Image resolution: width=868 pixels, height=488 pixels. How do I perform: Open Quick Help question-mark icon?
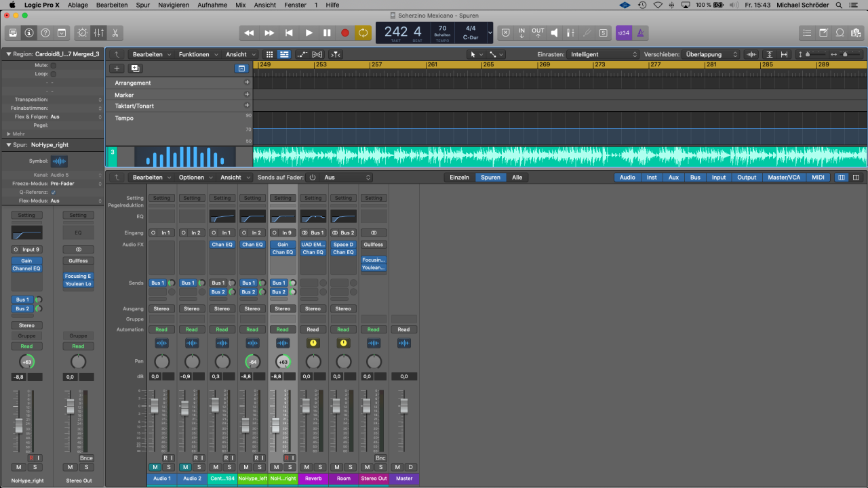click(x=45, y=33)
